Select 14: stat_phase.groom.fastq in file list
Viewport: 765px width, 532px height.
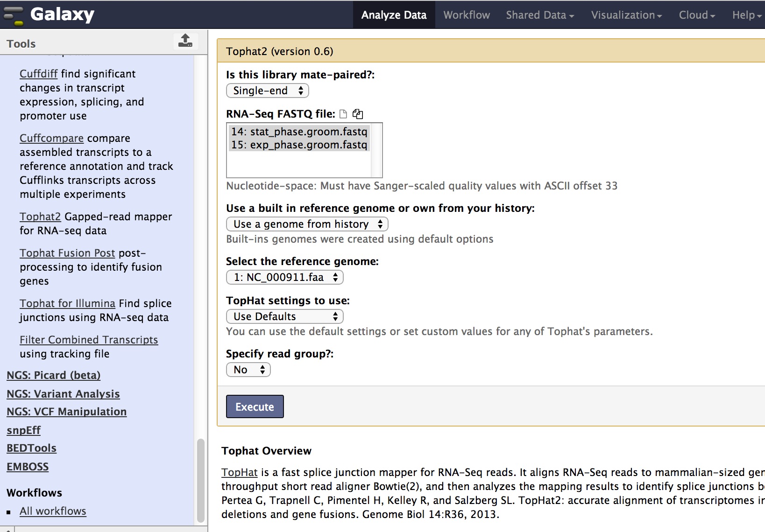[x=299, y=132]
